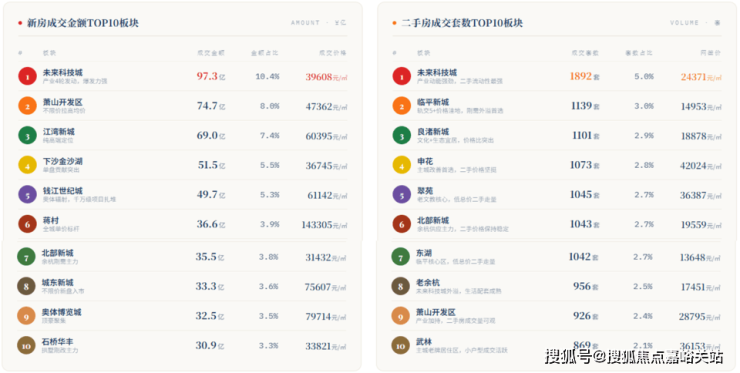Image resolution: width=740 pixels, height=373 pixels.
Task: Select the 5.0% share value
Action: pyautogui.click(x=644, y=76)
